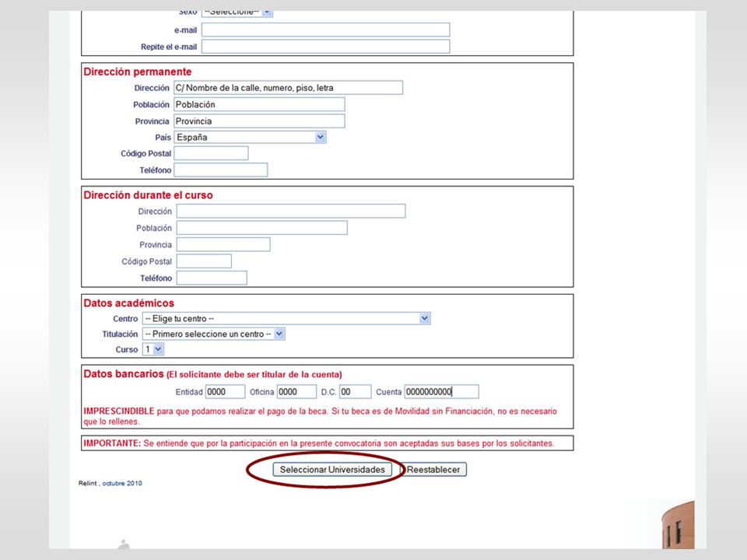
Task: Open the País España dropdown
Action: point(250,137)
